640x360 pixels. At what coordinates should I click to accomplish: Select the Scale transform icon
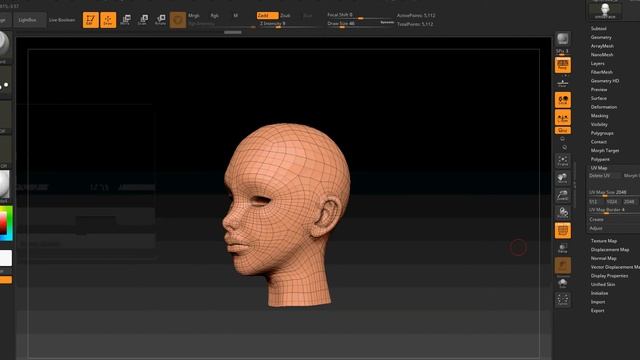coord(143,20)
